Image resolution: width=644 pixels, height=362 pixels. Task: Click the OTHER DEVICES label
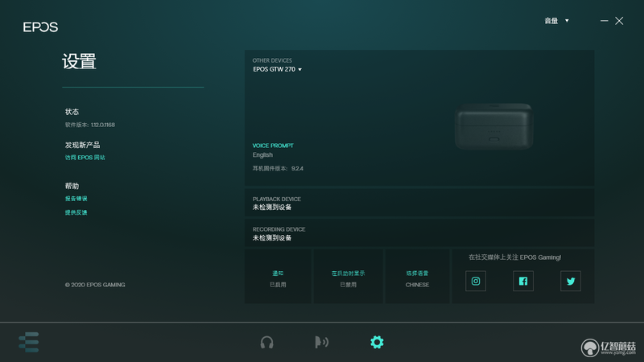[x=272, y=60]
